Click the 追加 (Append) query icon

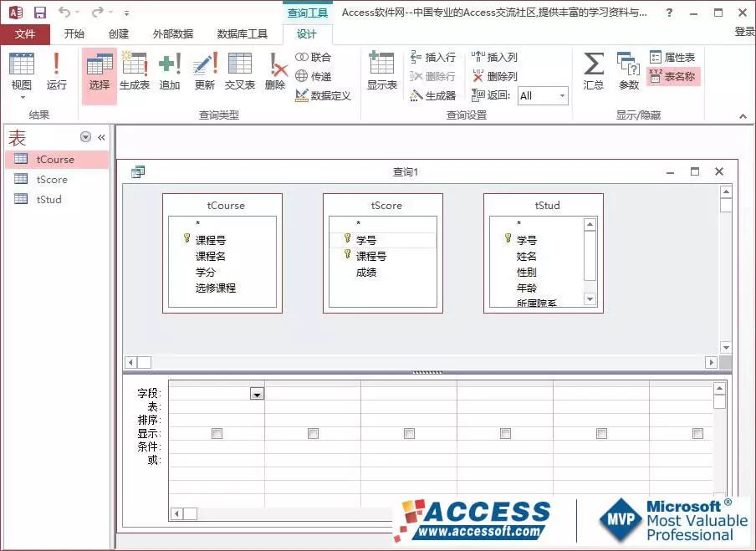(x=170, y=71)
